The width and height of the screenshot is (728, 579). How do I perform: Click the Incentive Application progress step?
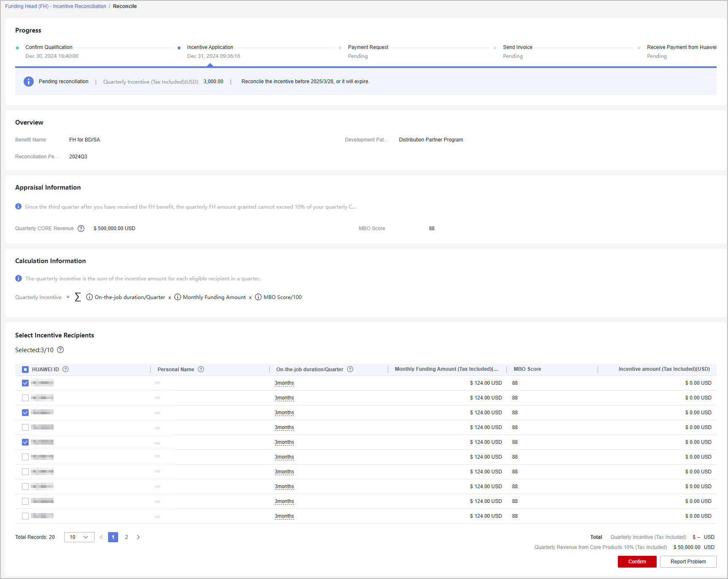210,47
